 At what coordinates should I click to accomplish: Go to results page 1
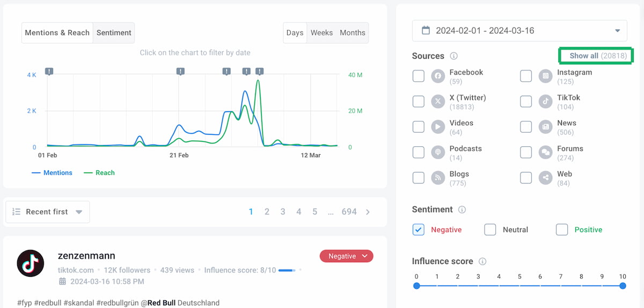click(251, 212)
